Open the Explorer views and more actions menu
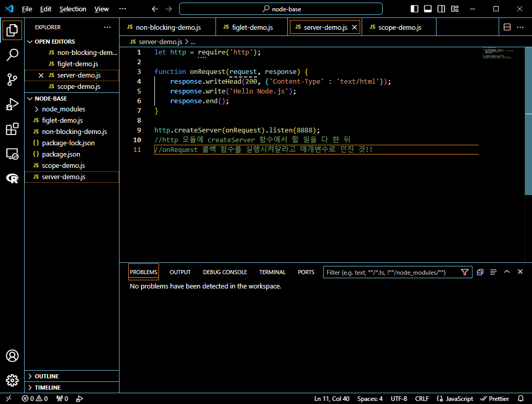The height and width of the screenshot is (404, 532). pos(107,27)
